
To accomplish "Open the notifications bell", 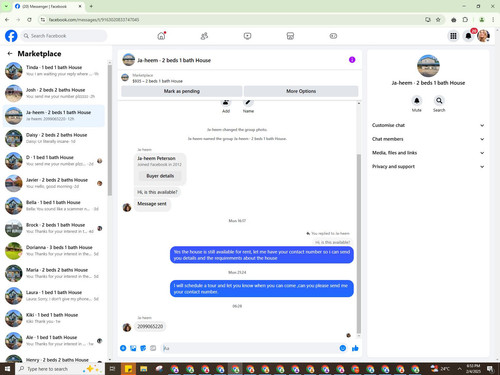I will (468, 36).
